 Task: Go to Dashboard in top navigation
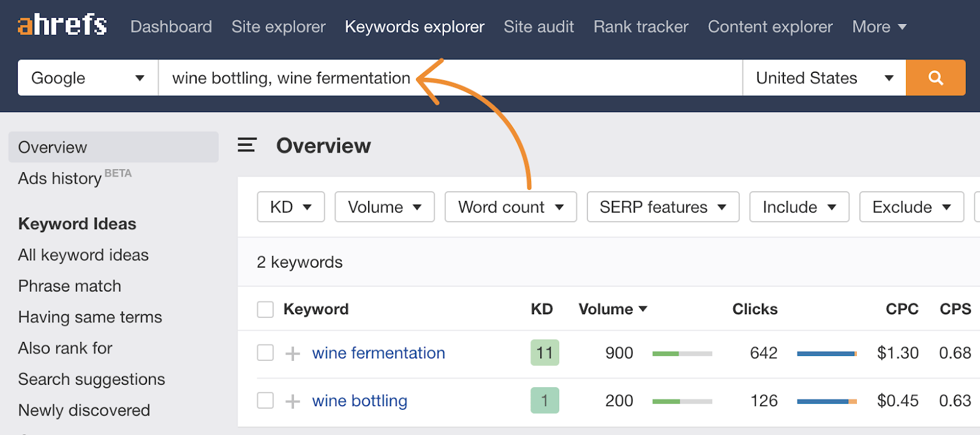171,27
